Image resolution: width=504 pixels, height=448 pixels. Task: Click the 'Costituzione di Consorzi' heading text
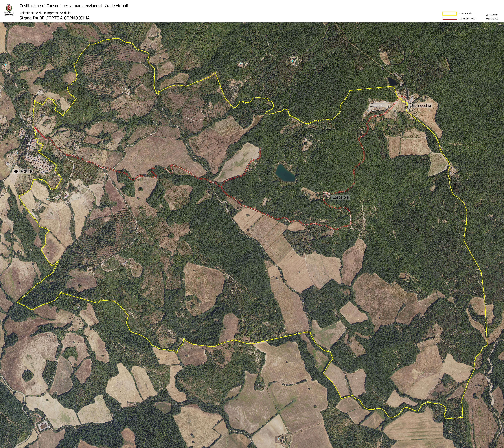click(74, 6)
